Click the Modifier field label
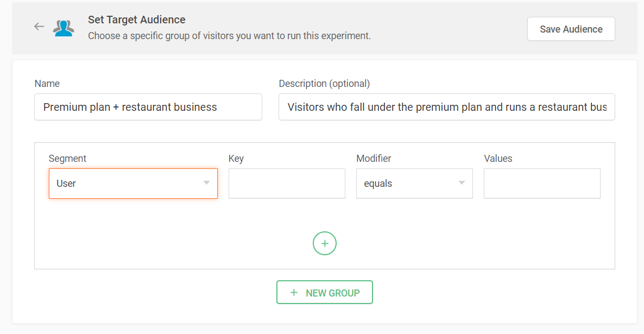Viewport: 644px width, 334px height. (x=374, y=159)
